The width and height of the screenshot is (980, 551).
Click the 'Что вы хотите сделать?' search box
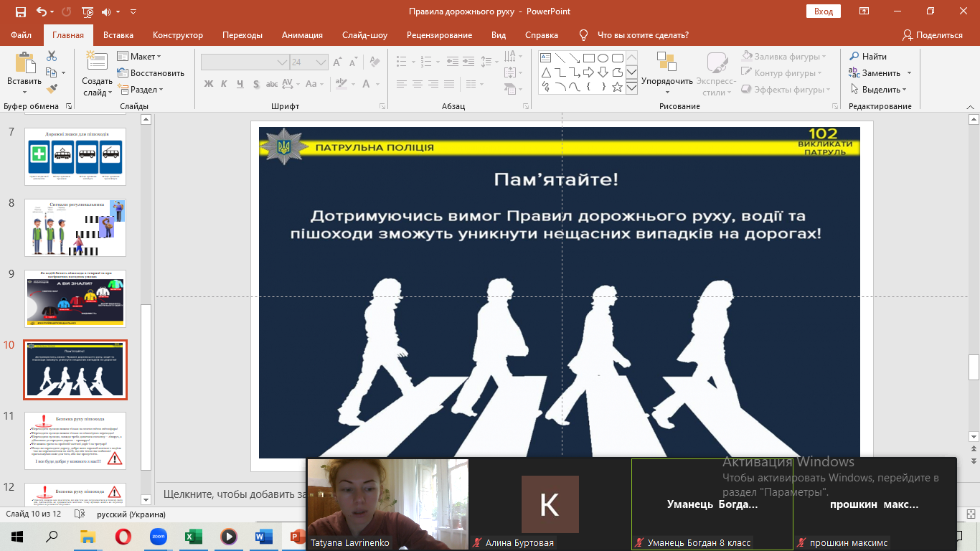click(643, 34)
